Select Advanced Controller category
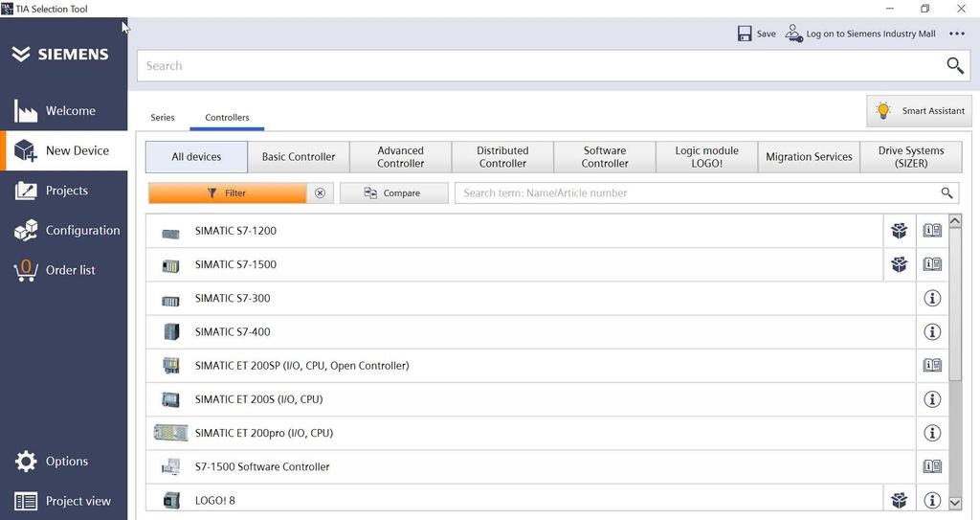The height and width of the screenshot is (520, 980). [x=401, y=157]
